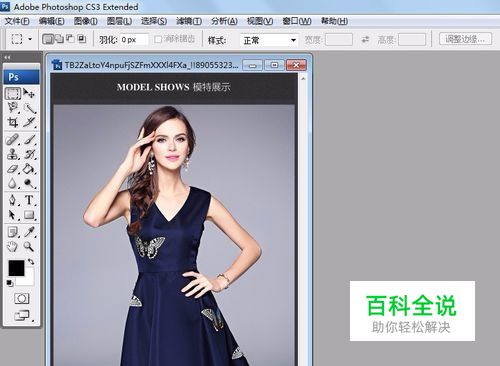
Task: Select the Clone Stamp tool
Action: point(13,154)
